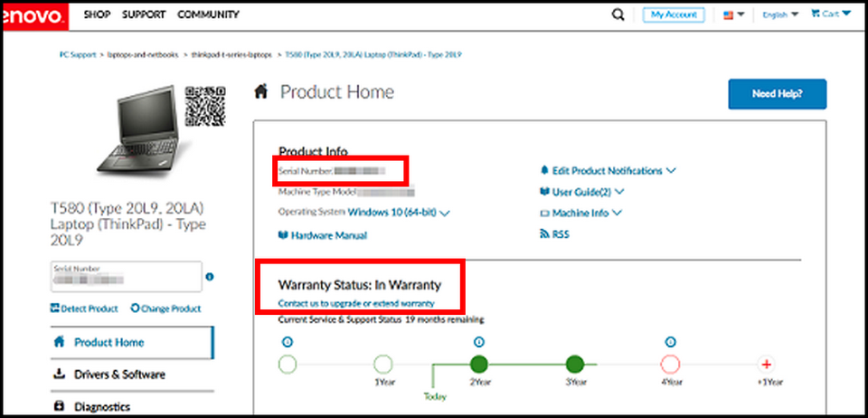Screen dimensions: 868x418
Task: Click Contact us to upgrade warranty link
Action: (356, 303)
